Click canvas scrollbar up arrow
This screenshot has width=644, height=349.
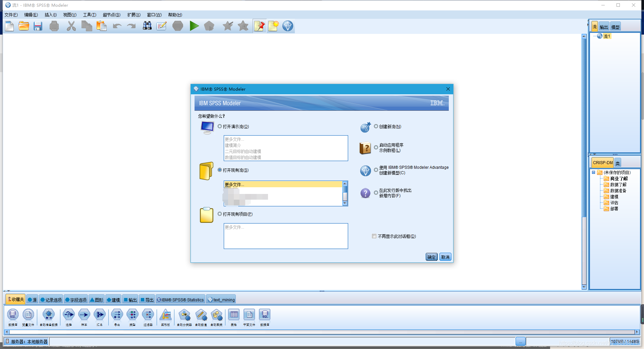(584, 36)
